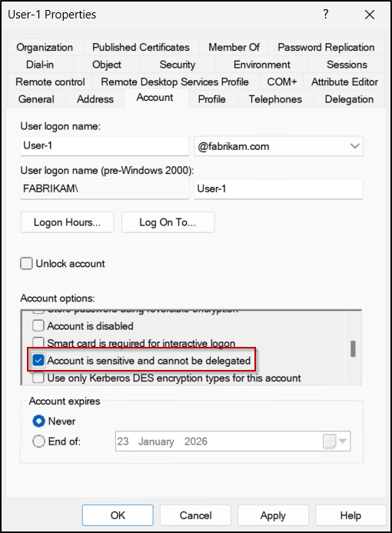392x533 pixels.
Task: Enable Use only Kerberos DES encryption
Action: 38,378
